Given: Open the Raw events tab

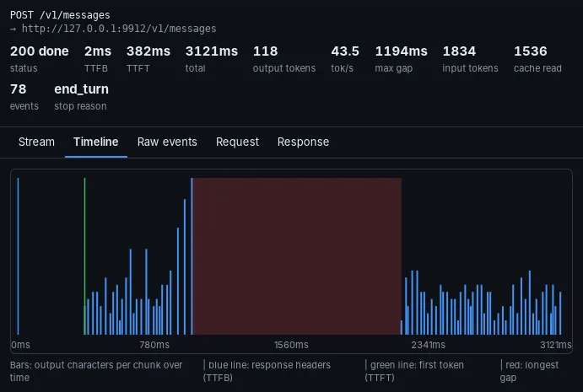Looking at the screenshot, I should (x=167, y=142).
